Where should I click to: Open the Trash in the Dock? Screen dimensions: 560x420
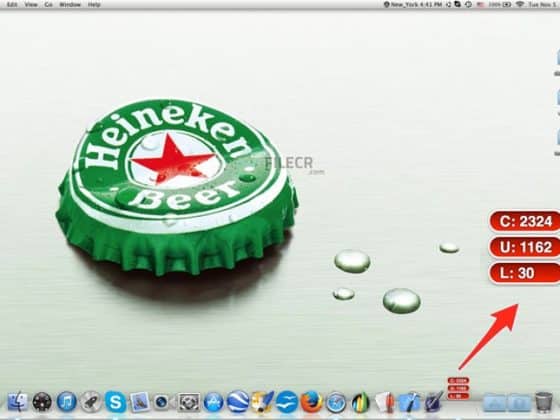[x=544, y=402]
